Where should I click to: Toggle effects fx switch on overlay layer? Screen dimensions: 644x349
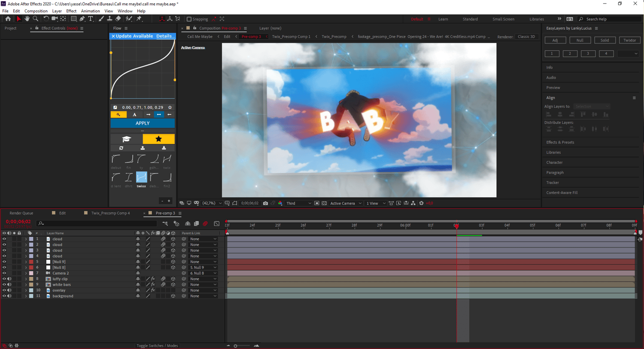click(x=153, y=290)
